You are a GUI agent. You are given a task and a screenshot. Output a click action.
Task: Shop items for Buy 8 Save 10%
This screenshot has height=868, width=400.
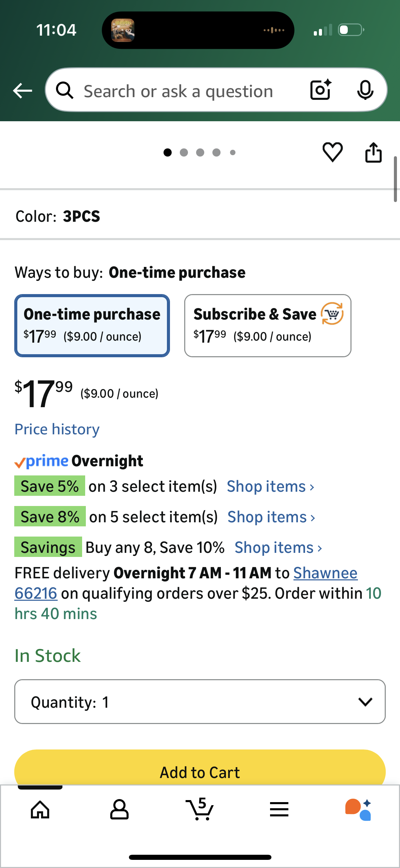pos(278,547)
